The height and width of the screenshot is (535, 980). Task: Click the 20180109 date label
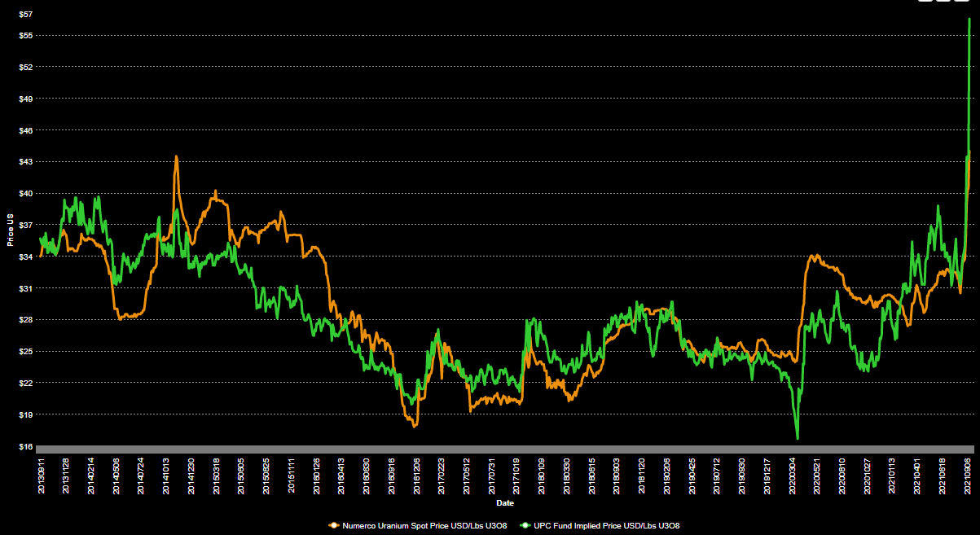click(541, 475)
